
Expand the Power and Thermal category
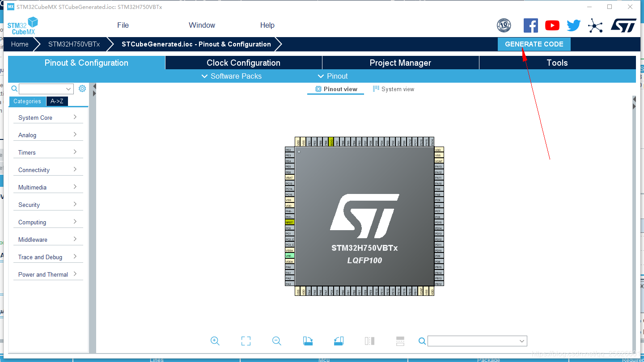48,274
